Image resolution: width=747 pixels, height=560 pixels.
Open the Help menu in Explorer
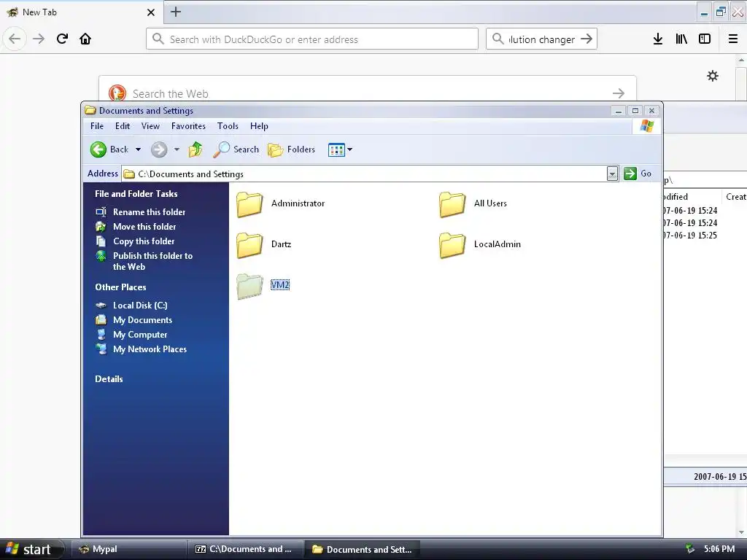point(259,126)
